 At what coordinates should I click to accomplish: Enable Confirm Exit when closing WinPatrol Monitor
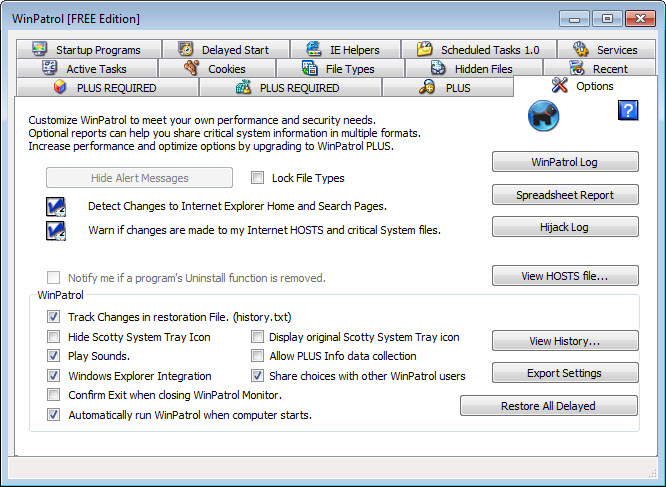54,395
